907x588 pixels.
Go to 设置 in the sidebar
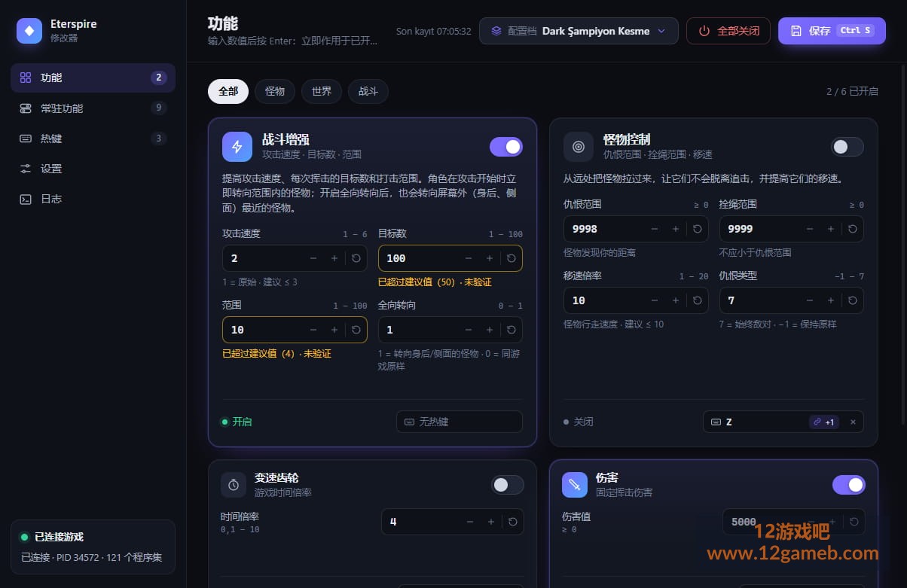click(93, 169)
